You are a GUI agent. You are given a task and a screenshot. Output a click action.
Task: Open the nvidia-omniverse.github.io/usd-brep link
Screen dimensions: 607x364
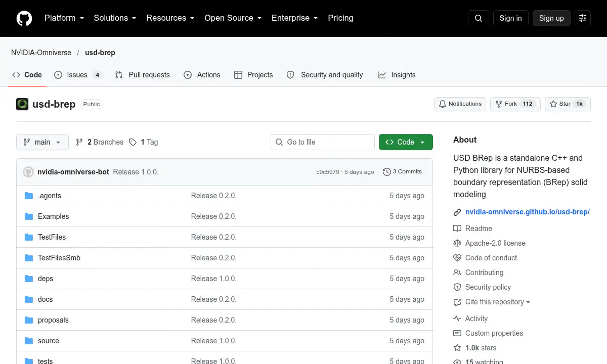pyautogui.click(x=528, y=212)
